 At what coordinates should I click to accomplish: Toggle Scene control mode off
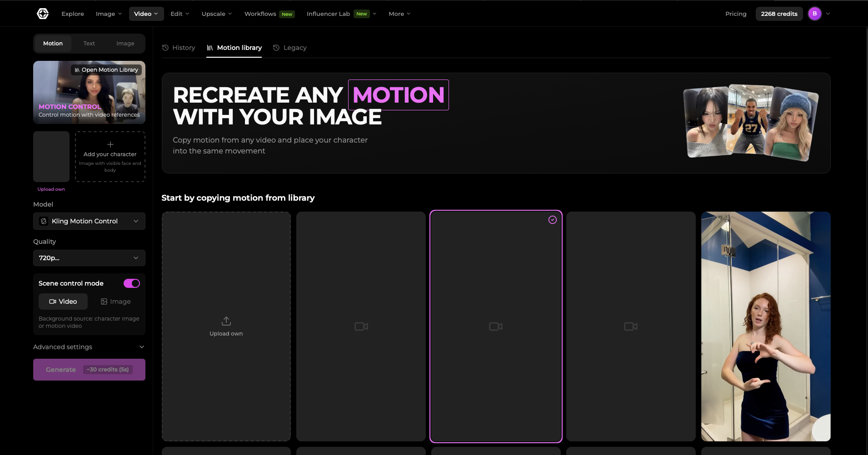coord(131,283)
